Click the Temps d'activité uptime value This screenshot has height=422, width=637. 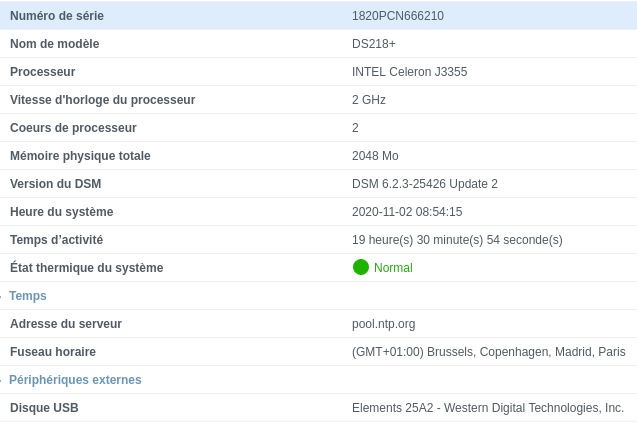(456, 240)
